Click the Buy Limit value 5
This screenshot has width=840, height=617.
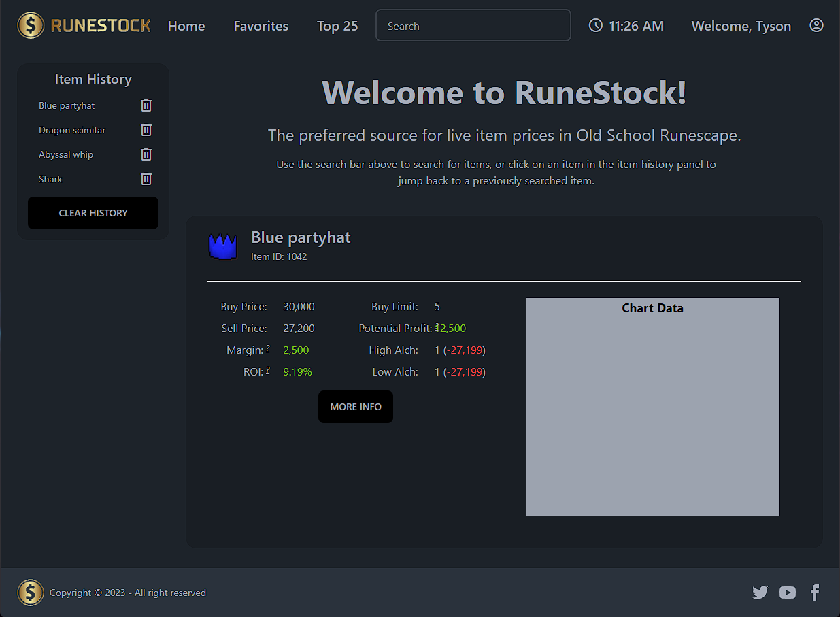click(437, 307)
